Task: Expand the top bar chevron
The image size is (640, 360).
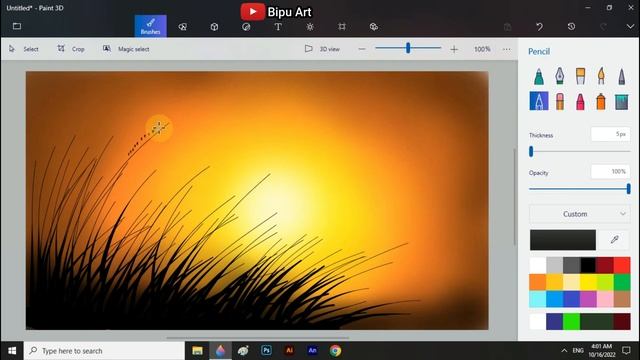Action: pyautogui.click(x=630, y=27)
